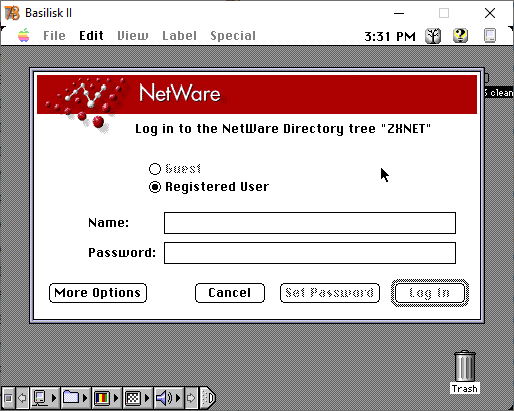Collapse the Control Strip end tab
514x411 pixels.
tap(208, 398)
